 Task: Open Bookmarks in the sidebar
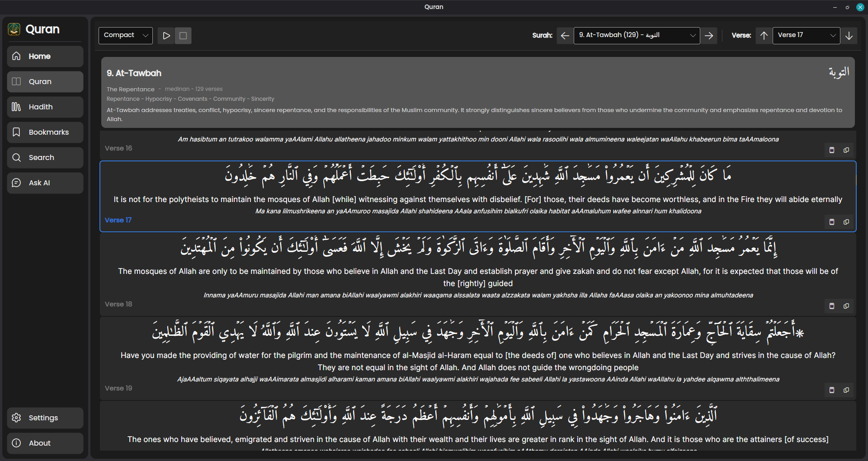point(45,132)
